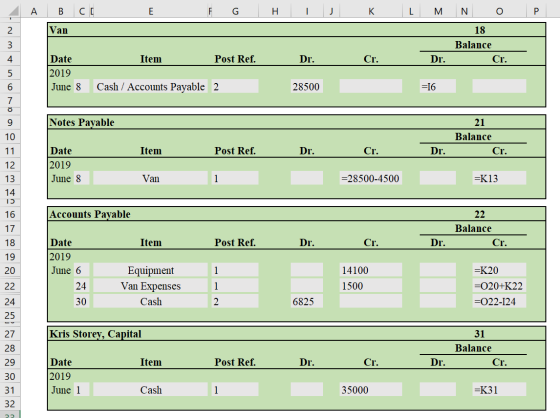Click account number 22
The width and height of the screenshot is (560, 418).
click(x=480, y=214)
